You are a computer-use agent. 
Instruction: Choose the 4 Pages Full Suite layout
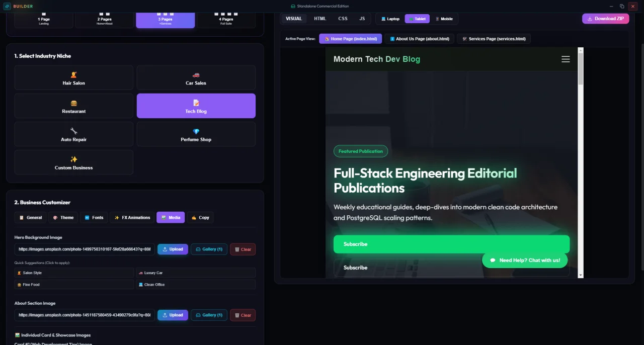point(226,20)
